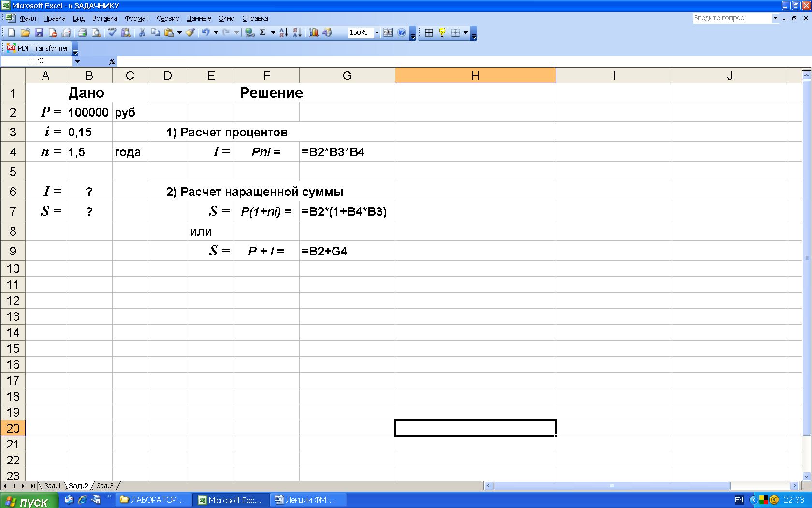The width and height of the screenshot is (812, 508).
Task: Open the Paste options dropdown arrow
Action: point(179,32)
